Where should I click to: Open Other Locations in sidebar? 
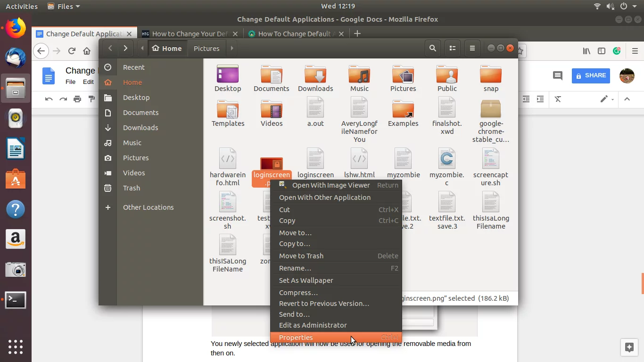click(148, 207)
